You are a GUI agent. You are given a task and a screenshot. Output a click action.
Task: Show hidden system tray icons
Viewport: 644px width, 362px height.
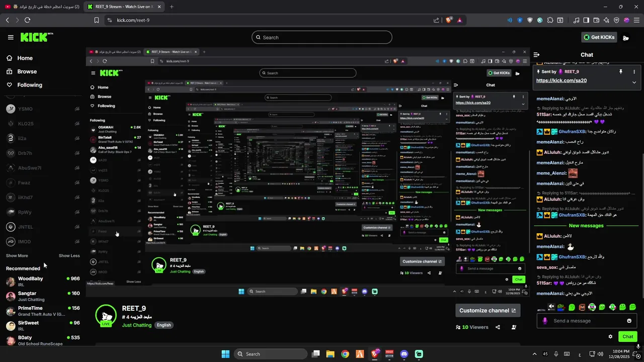pos(534,354)
